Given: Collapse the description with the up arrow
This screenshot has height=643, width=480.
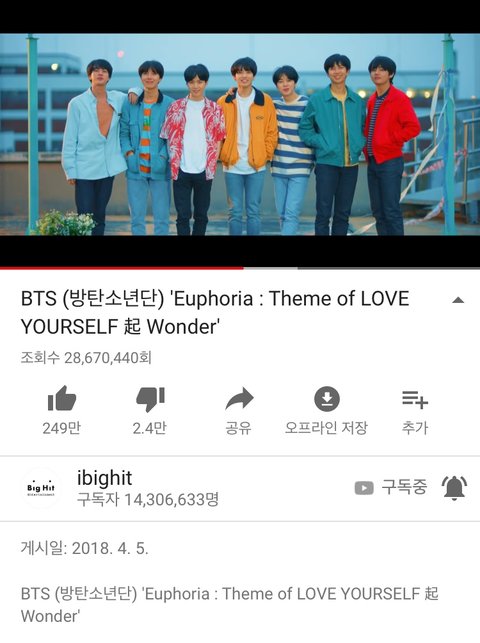Looking at the screenshot, I should tap(458, 300).
